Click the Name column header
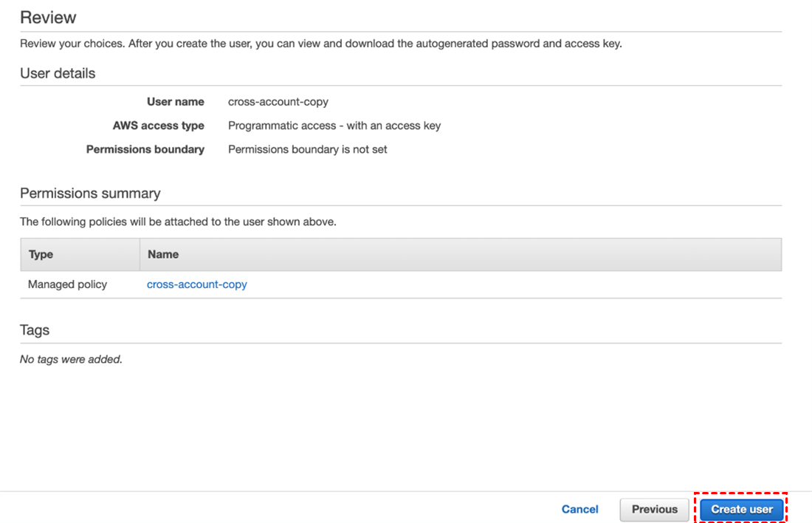The height and width of the screenshot is (523, 812). click(163, 254)
